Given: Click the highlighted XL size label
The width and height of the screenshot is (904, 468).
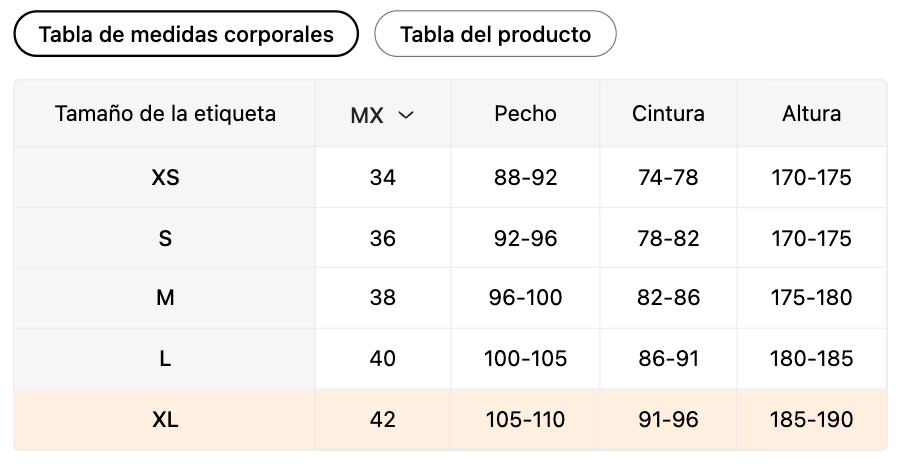Looking at the screenshot, I should [x=165, y=419].
